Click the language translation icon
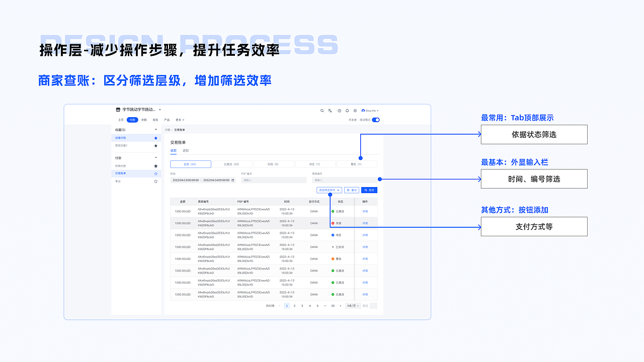Screen dimensions: 644x362 [330, 111]
